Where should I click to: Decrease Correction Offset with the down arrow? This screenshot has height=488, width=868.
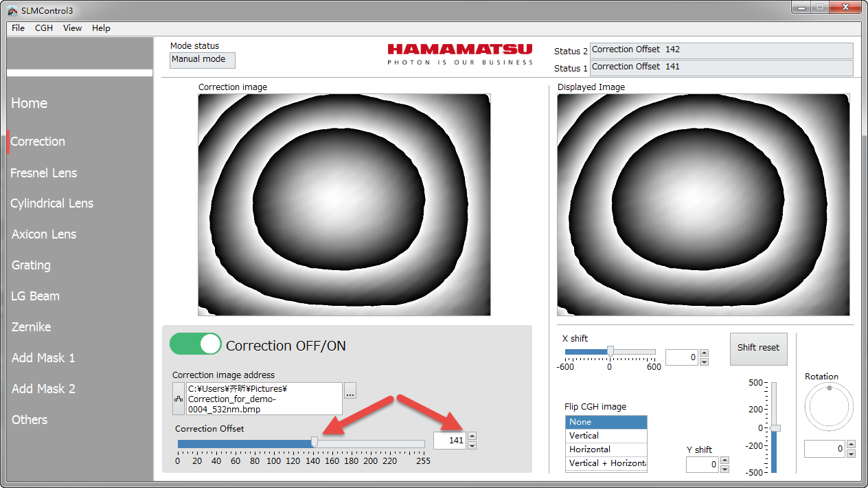[472, 445]
